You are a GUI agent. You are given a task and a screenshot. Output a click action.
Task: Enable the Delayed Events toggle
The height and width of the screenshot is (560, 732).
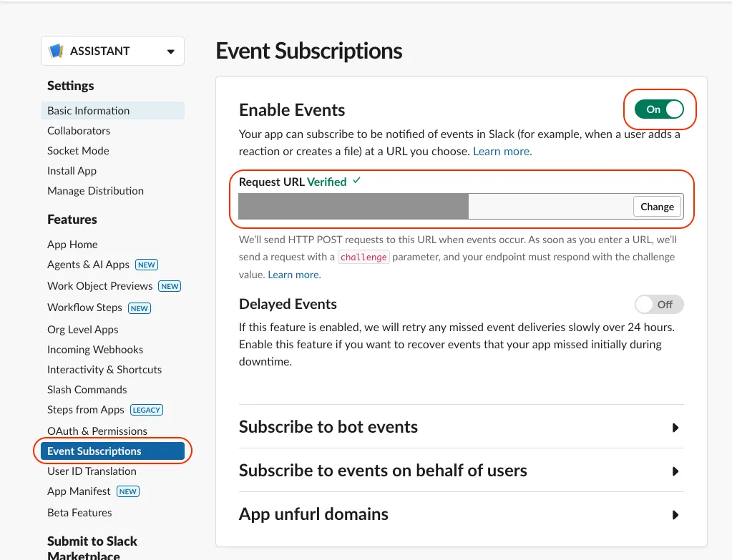pos(659,304)
